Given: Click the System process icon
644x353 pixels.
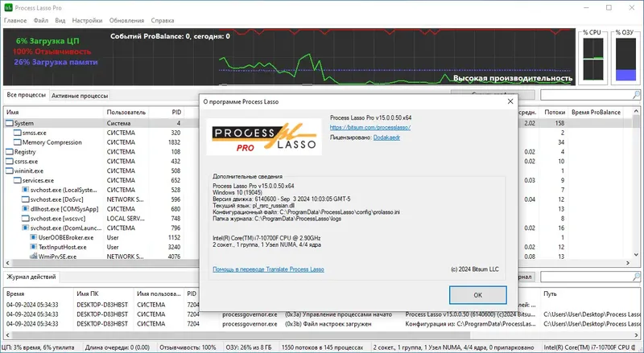Looking at the screenshot, I should [x=9, y=123].
